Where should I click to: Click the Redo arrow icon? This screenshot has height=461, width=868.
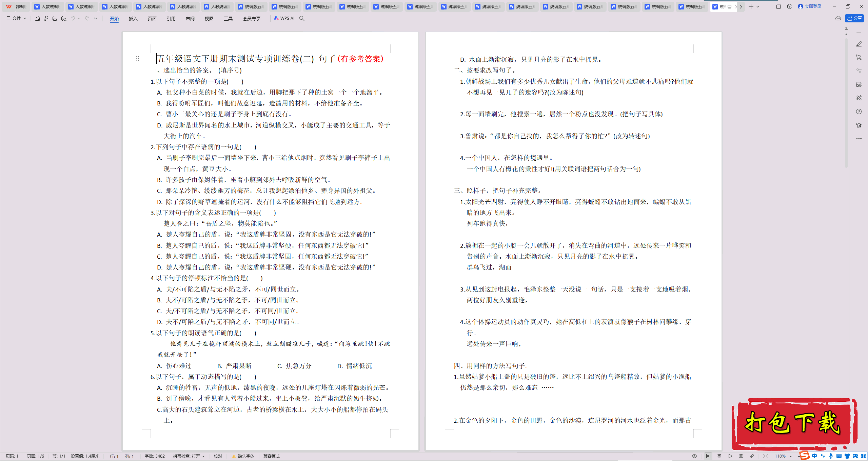87,18
